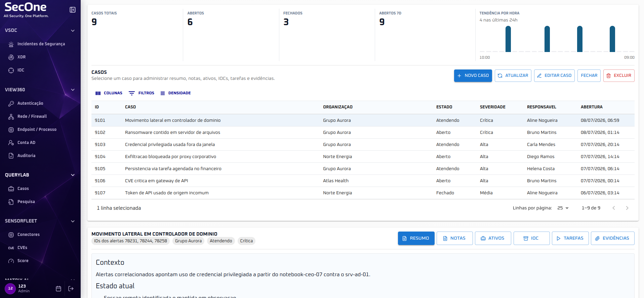
Task: Sort by ABERTURA column header
Action: (x=592, y=107)
